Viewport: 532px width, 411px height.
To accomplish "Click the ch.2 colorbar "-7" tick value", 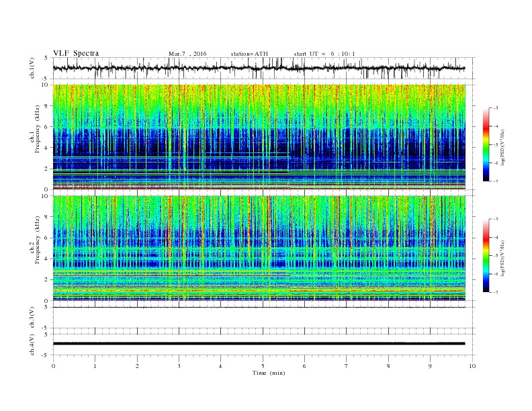I will [495, 292].
